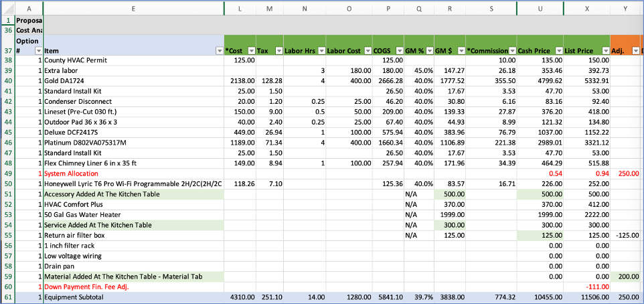Click the Low voltage wiring cell
This screenshot has width=644, height=304.
[133, 256]
